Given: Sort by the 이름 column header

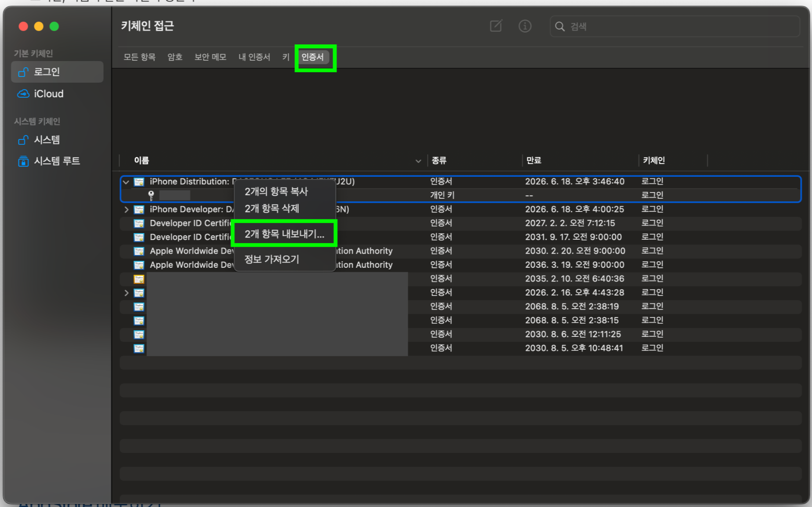Looking at the screenshot, I should pyautogui.click(x=141, y=160).
